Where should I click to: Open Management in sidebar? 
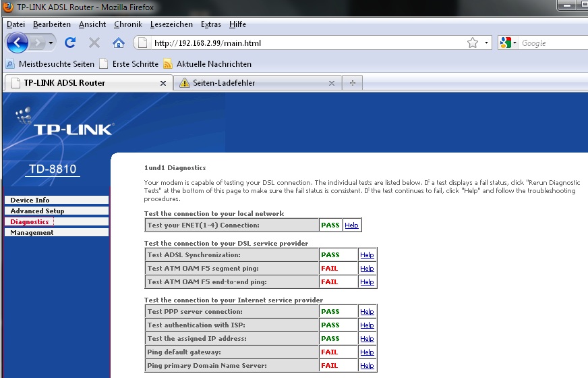(x=57, y=233)
